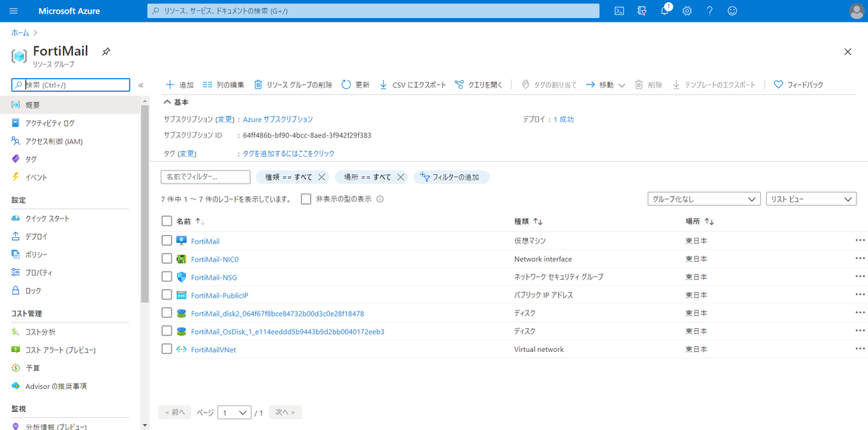The image size is (868, 430).
Task: Check the FortiMail-PublicIP row
Action: pos(167,295)
